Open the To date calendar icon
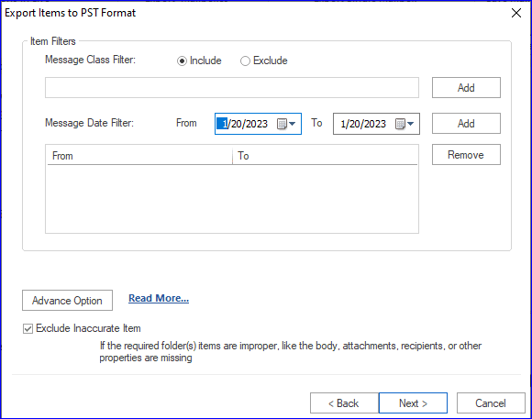 coord(400,124)
